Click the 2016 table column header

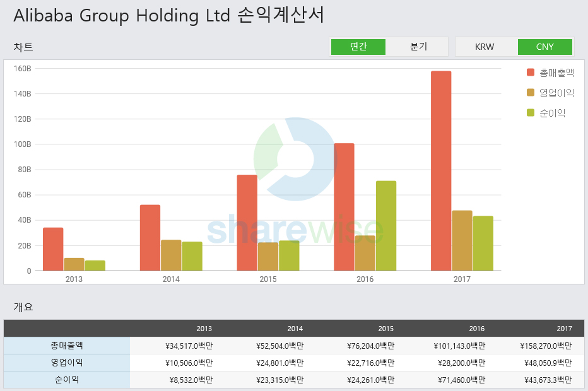click(476, 329)
